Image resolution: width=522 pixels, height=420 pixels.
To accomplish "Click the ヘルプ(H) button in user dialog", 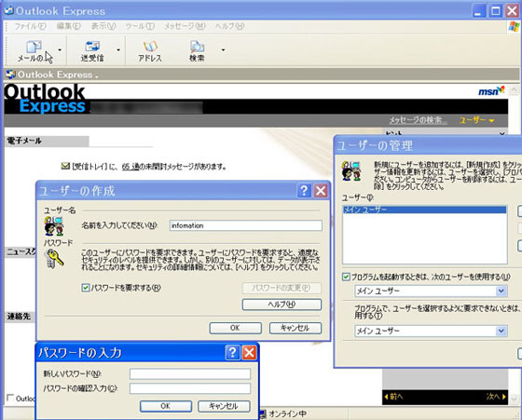I will (x=282, y=305).
